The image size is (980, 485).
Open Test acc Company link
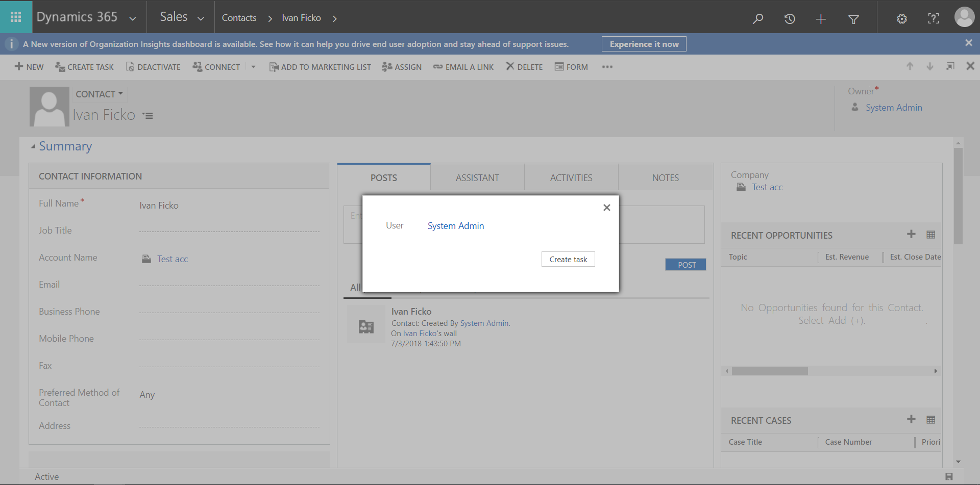tap(767, 187)
